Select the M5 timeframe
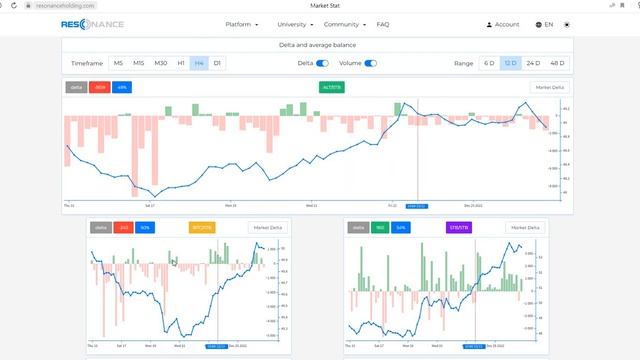Screen dimensions: 640x360 point(118,63)
